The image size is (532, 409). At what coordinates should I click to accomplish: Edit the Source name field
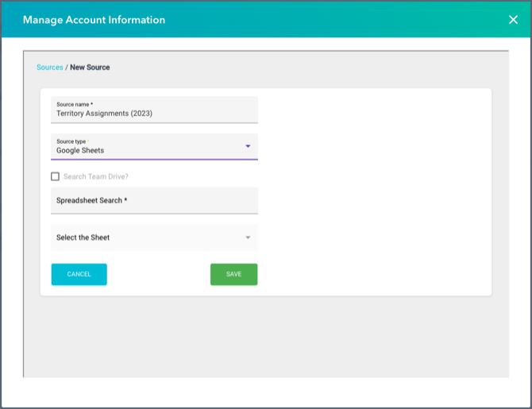[x=154, y=110]
